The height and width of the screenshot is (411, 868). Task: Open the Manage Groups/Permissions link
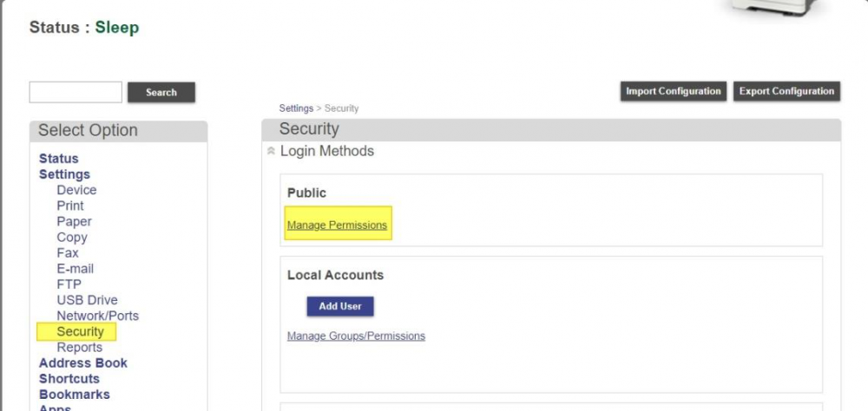356,336
